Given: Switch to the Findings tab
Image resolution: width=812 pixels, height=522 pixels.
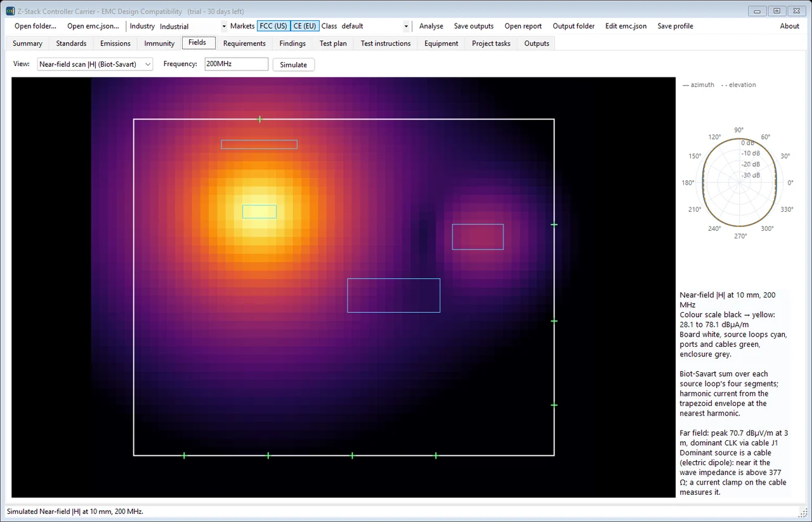Looking at the screenshot, I should point(292,43).
